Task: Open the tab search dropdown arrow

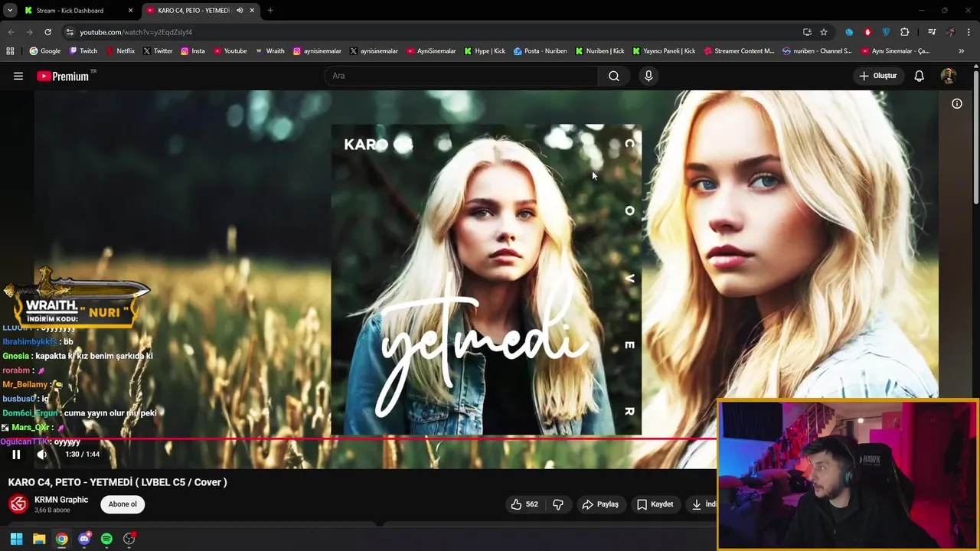Action: click(9, 10)
